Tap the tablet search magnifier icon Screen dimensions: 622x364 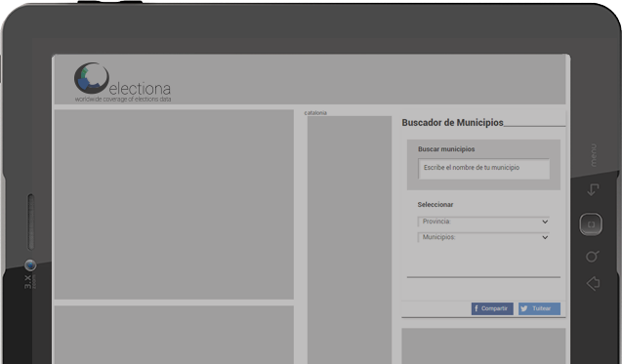593,257
